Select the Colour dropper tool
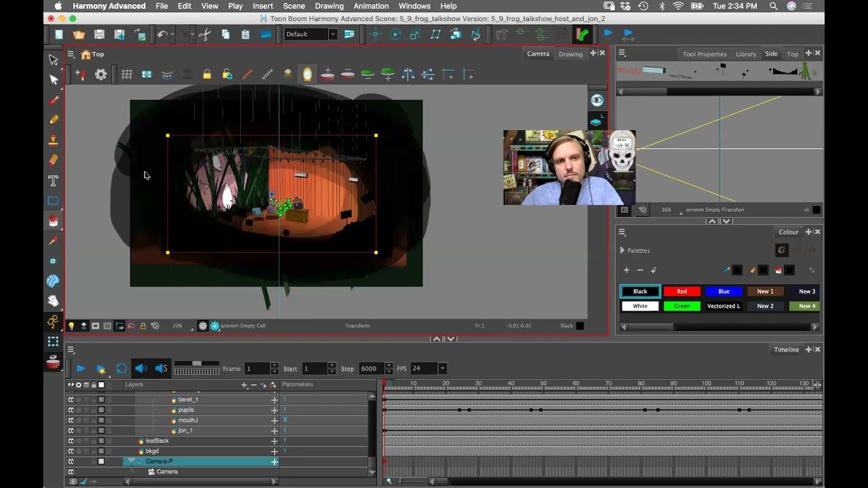 (54, 241)
